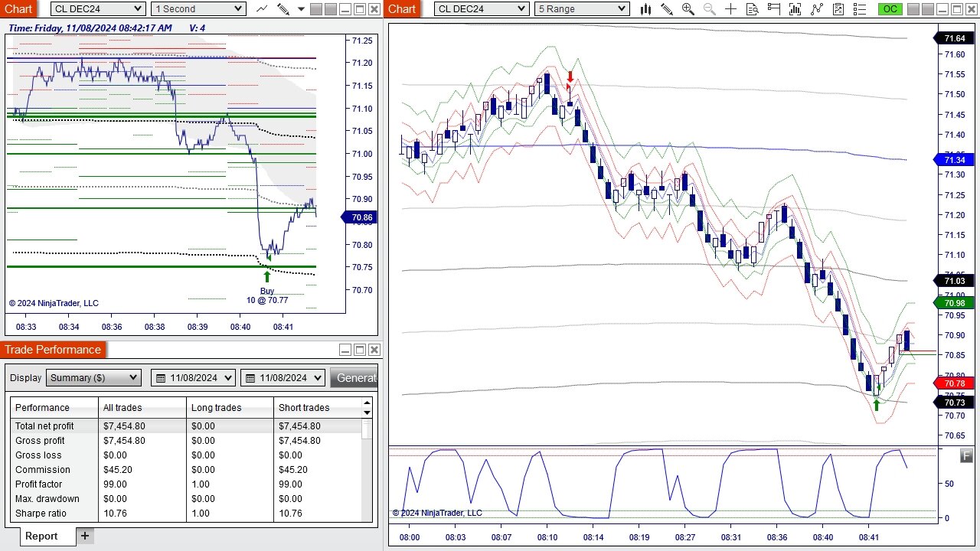Add a new tab with plus button
Image resolution: width=980 pixels, height=551 pixels.
tap(85, 536)
